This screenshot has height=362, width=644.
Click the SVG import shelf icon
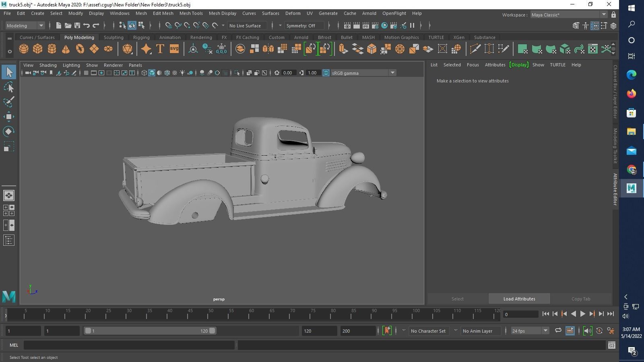pos(174,49)
